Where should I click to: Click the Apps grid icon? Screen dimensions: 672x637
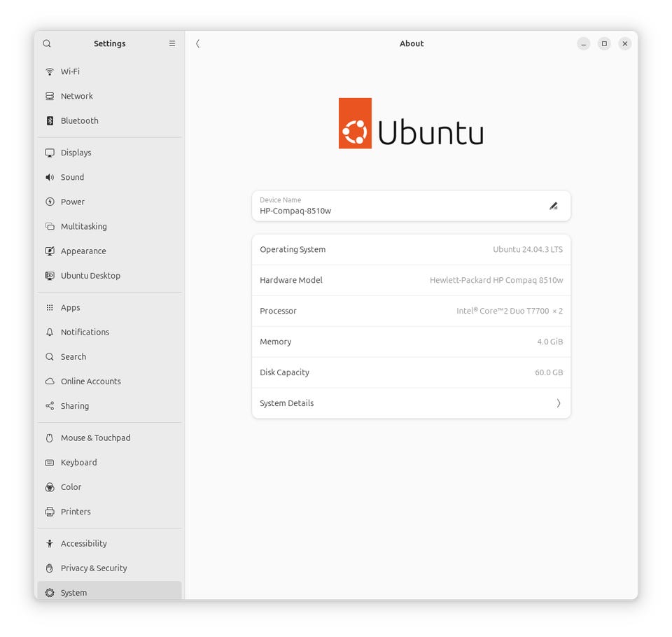(x=50, y=307)
